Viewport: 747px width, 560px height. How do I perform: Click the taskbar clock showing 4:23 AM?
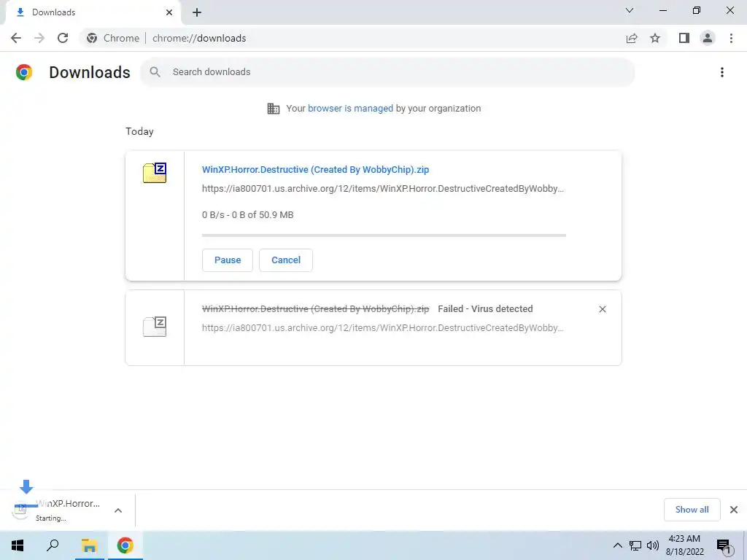point(684,545)
